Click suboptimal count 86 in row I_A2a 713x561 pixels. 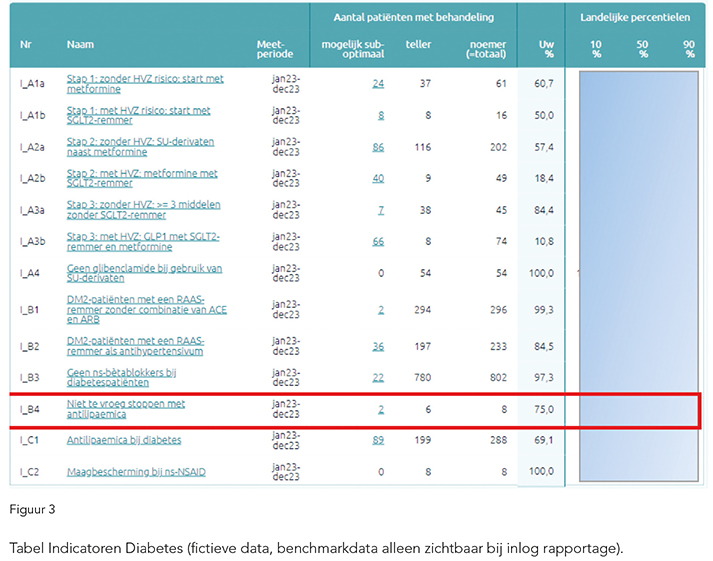point(378,147)
